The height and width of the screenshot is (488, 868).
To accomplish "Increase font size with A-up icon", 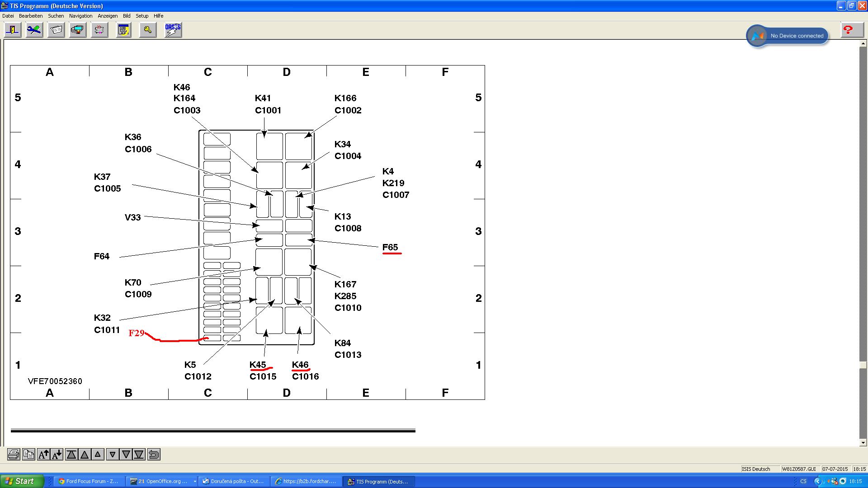I will (x=43, y=455).
